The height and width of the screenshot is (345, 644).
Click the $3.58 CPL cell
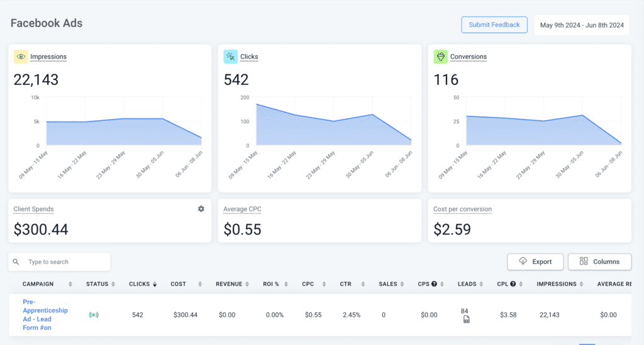click(508, 315)
